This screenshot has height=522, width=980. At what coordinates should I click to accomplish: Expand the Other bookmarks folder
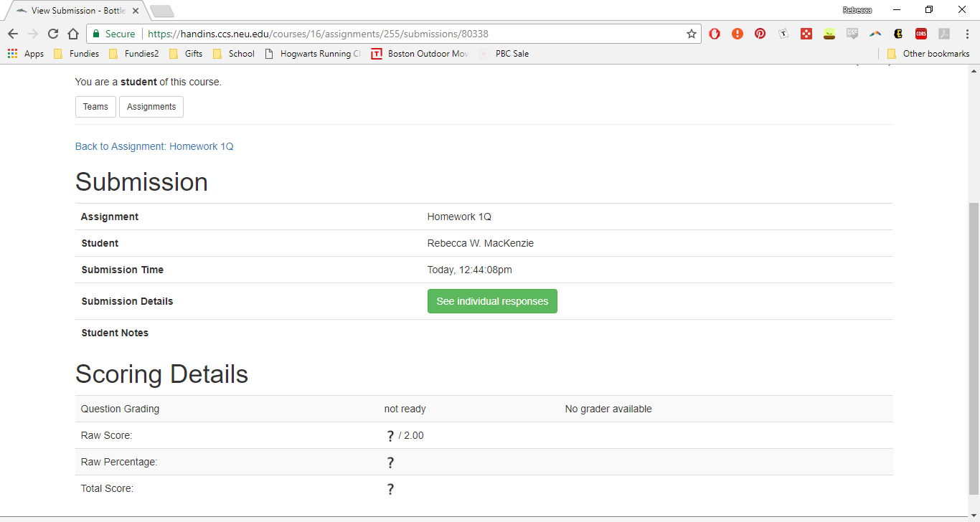928,54
